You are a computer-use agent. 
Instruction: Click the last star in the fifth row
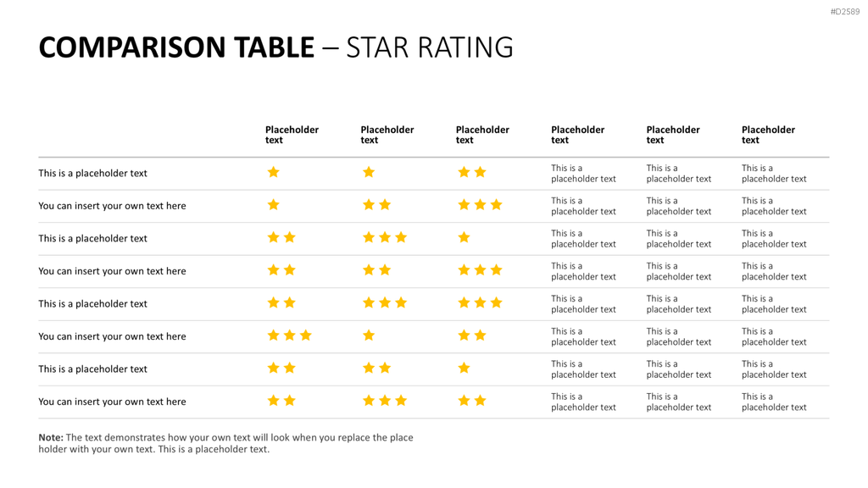point(496,302)
